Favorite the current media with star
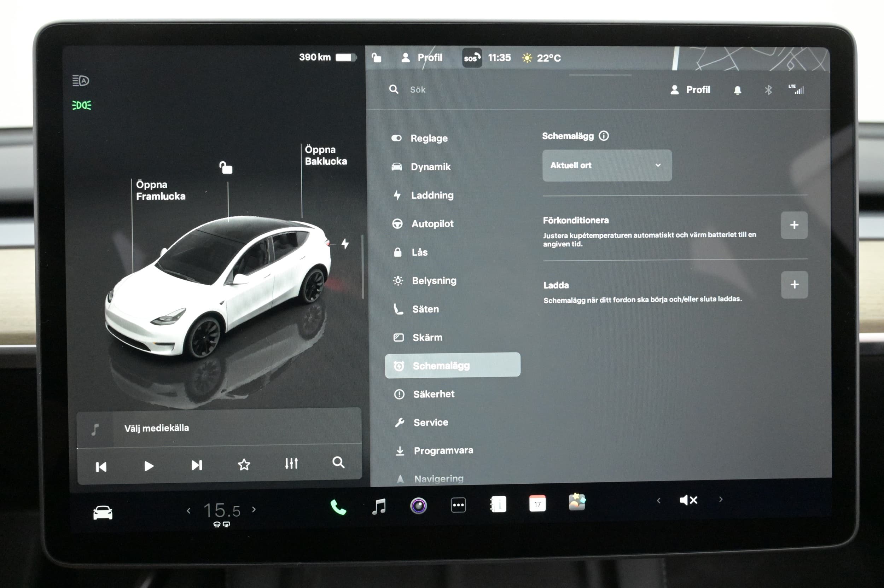Viewport: 884px width, 588px height. (244, 465)
